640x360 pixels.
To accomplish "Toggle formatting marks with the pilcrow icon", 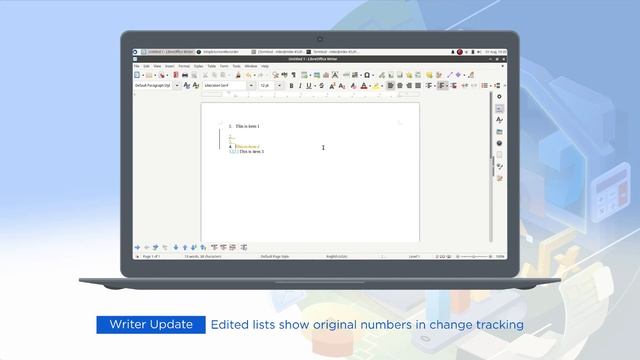I will [x=294, y=75].
